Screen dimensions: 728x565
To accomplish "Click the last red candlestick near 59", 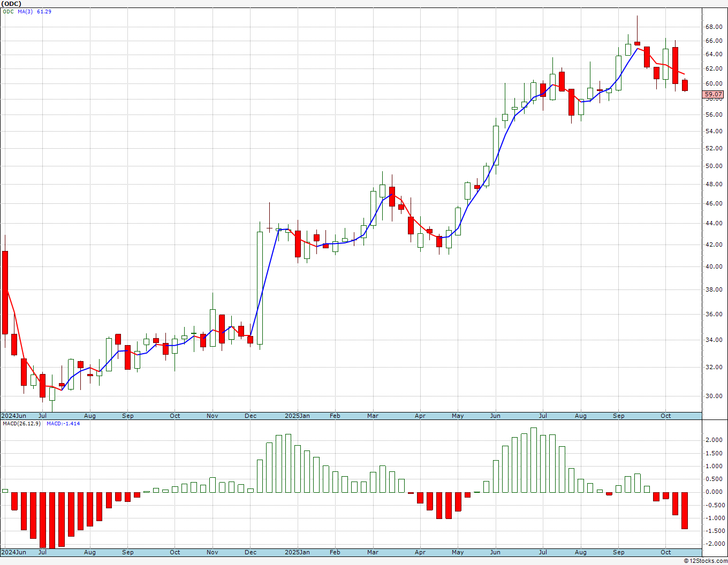I will (x=685, y=85).
